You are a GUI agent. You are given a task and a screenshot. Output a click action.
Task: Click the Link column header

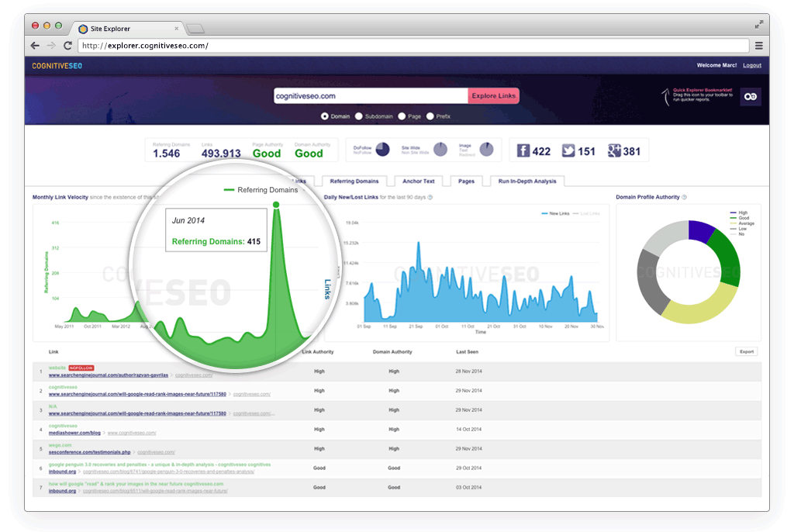coord(54,351)
